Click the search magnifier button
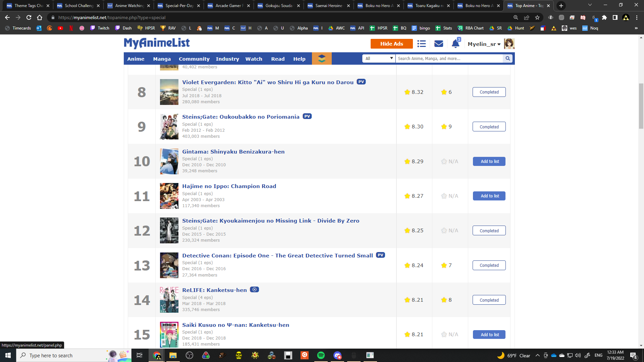Screen dimensions: 644x362 (508, 59)
